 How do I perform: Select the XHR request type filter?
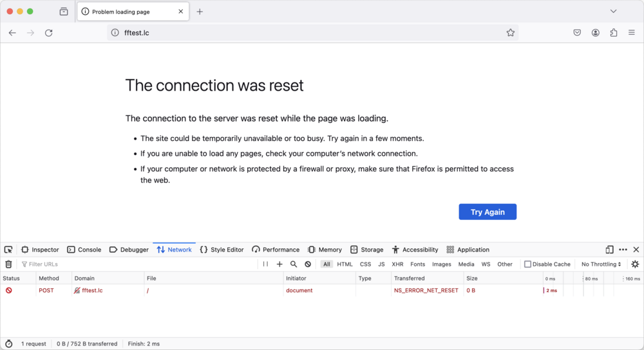(x=397, y=264)
